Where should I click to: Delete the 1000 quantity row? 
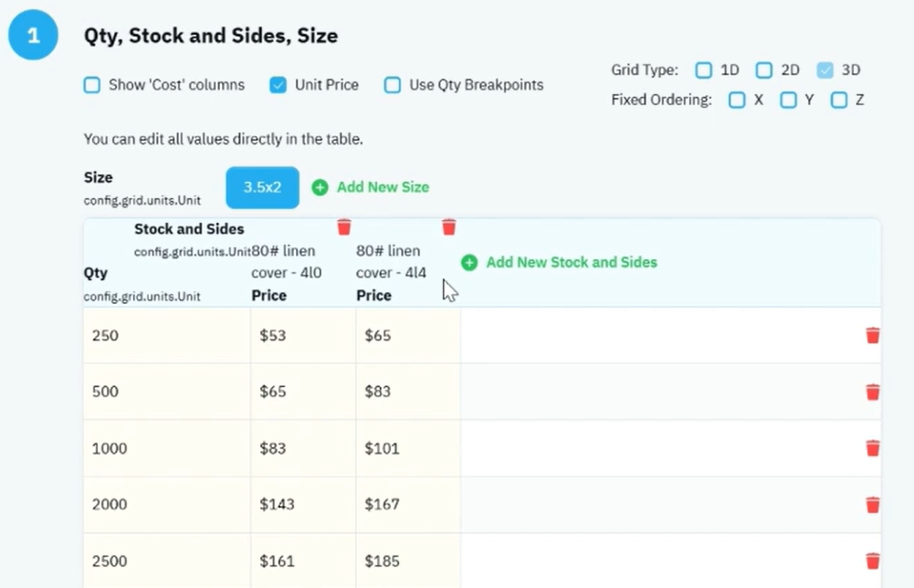[x=872, y=448]
